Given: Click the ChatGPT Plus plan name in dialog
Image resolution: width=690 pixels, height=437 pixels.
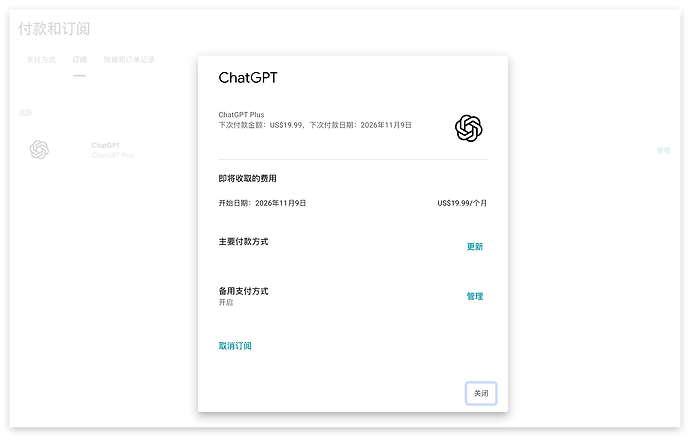Looking at the screenshot, I should pos(242,114).
